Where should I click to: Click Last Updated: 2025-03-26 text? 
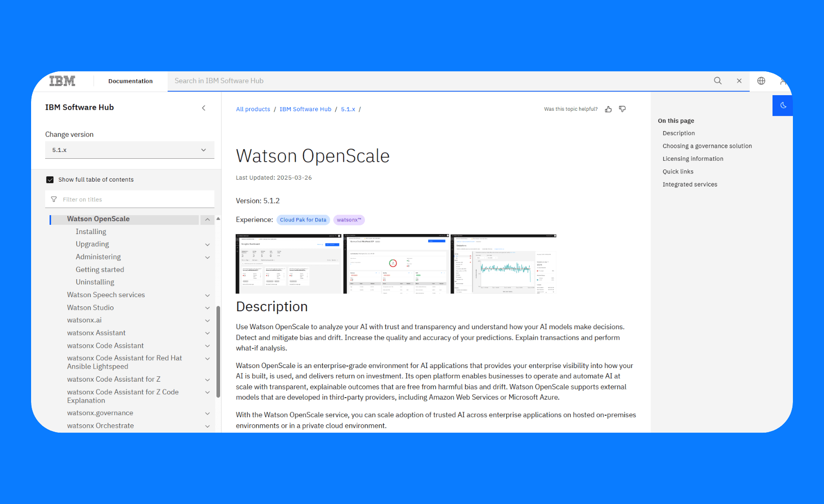(x=274, y=178)
